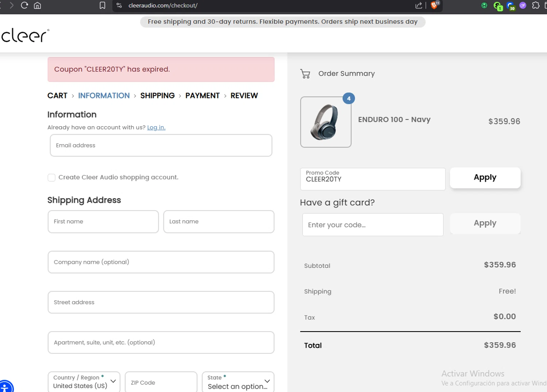Bookmark this page icon
This screenshot has height=392, width=547.
(102, 5)
